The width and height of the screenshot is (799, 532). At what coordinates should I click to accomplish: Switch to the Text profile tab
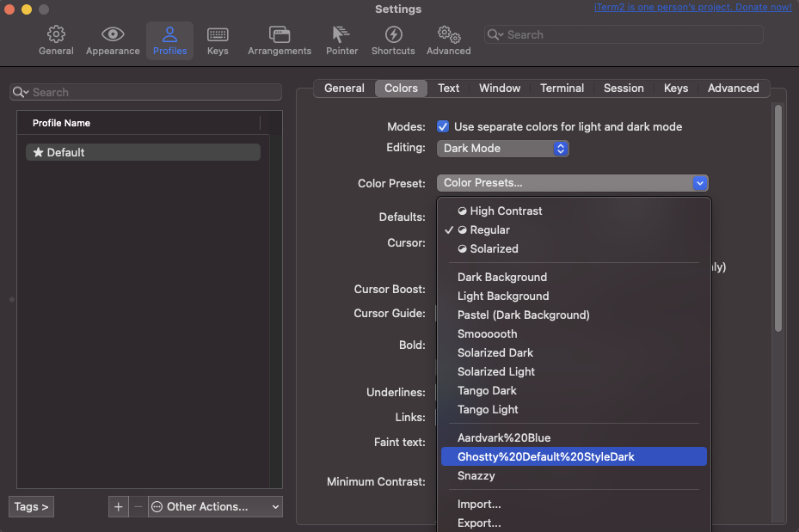448,88
